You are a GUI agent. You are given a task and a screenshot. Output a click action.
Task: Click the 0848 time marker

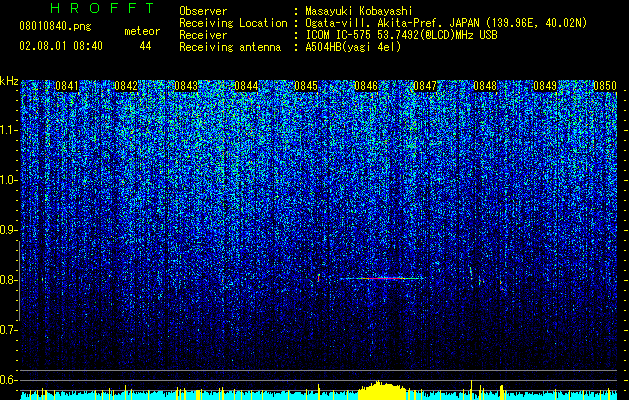pos(485,86)
